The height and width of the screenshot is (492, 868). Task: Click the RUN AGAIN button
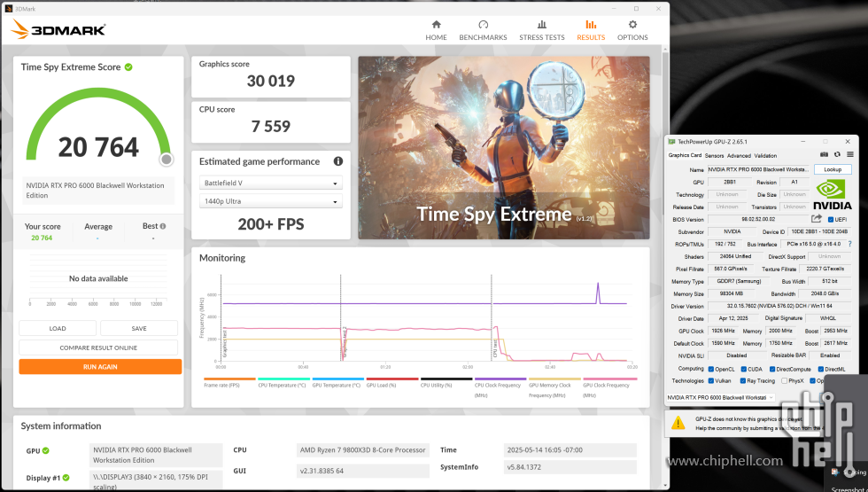[100, 367]
